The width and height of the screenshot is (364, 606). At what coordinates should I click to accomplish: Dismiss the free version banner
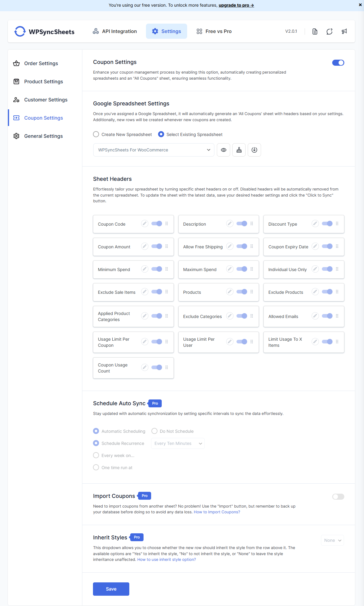coord(360,5)
